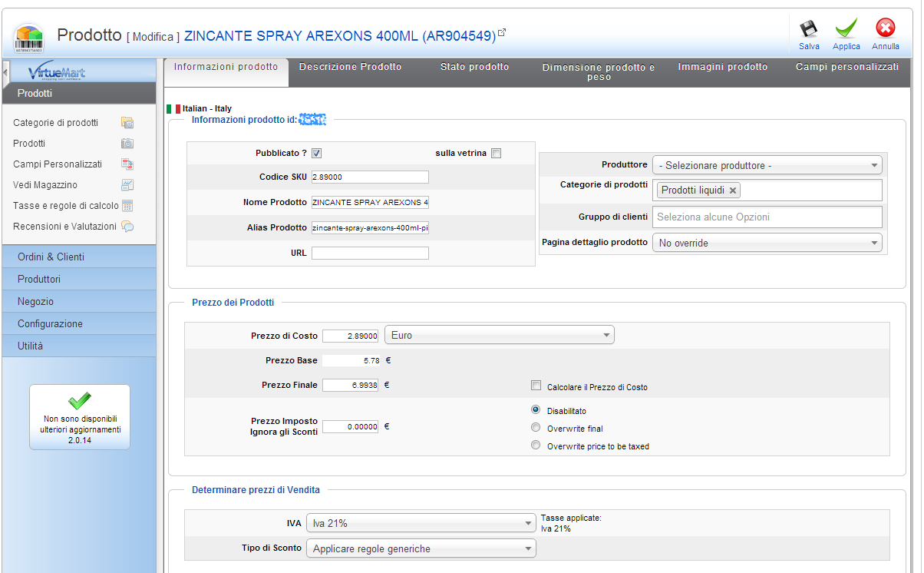Click the Prezzo di Costo input field
This screenshot has width=924, height=573.
(350, 336)
